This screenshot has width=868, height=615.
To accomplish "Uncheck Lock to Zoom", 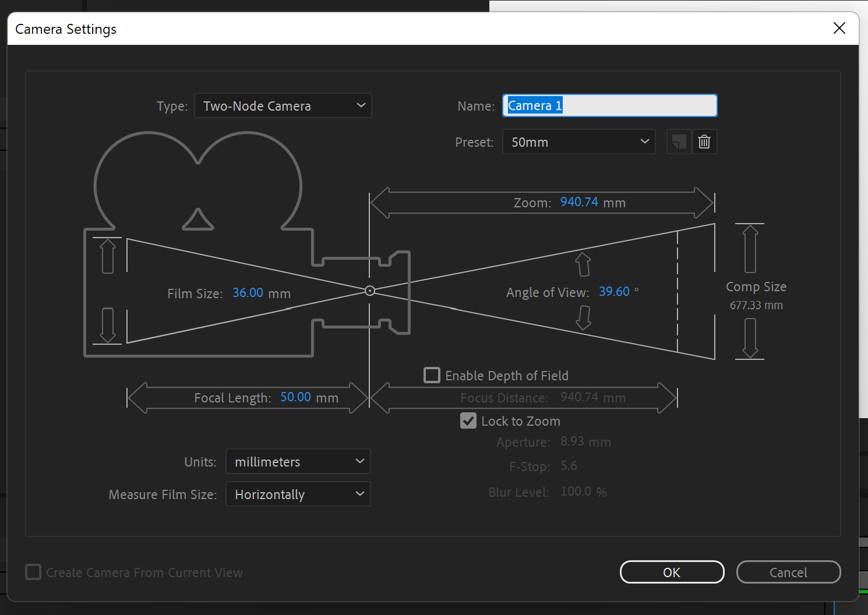I will [x=468, y=420].
